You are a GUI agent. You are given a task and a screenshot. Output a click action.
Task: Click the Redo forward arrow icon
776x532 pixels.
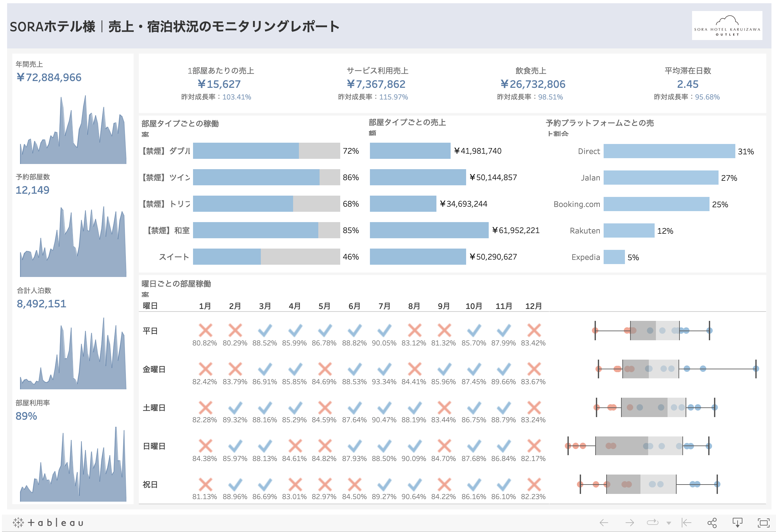click(x=629, y=522)
